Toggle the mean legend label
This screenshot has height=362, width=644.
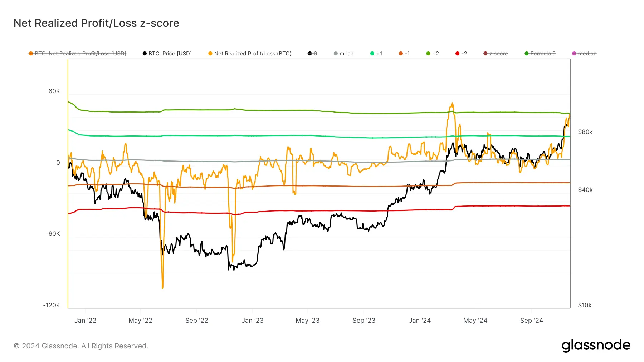[346, 54]
